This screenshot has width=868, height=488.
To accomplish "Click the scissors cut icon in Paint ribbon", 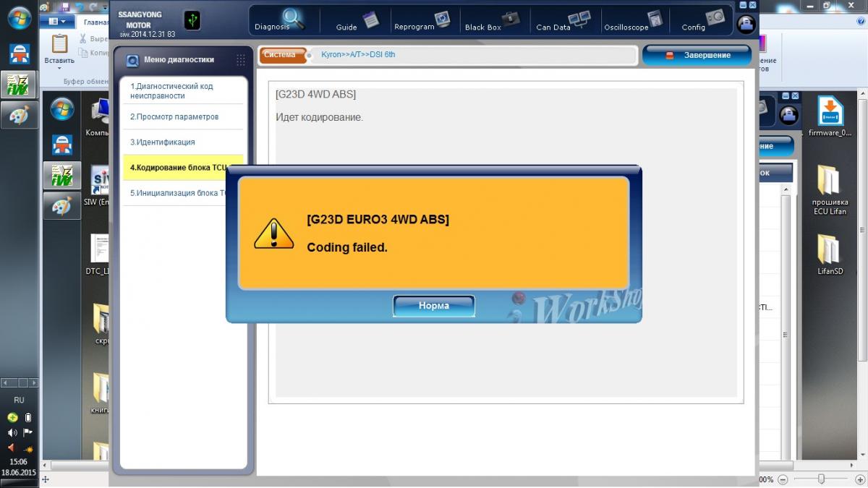I will [83, 38].
